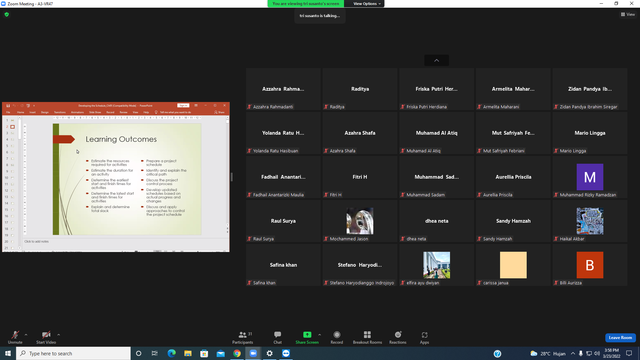The height and width of the screenshot is (360, 640).
Task: Select Sandy Hamzah's tile
Action: coord(513,221)
